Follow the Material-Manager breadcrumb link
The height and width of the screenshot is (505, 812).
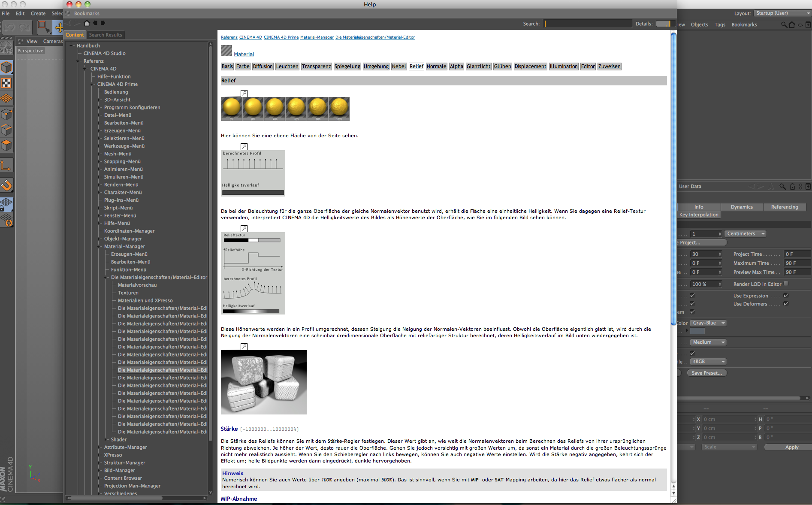click(x=317, y=37)
